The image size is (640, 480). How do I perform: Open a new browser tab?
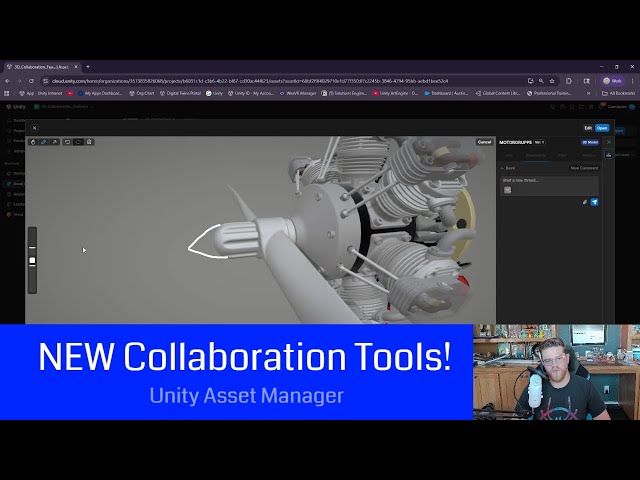tap(88, 67)
